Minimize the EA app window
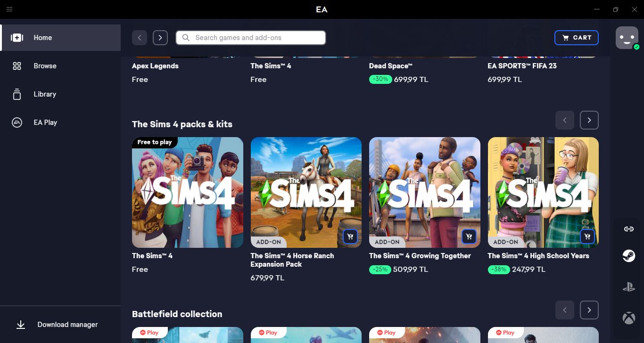 [597, 9]
